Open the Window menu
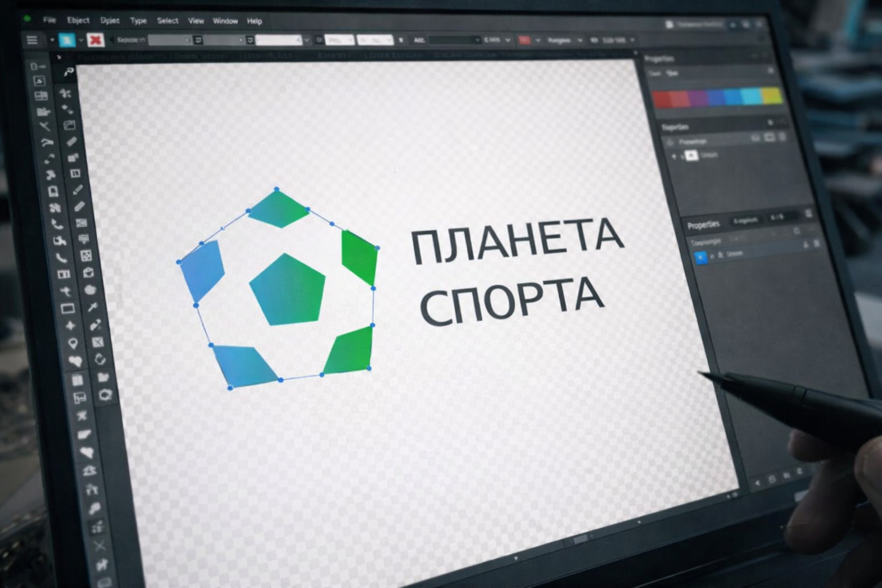 click(x=225, y=21)
